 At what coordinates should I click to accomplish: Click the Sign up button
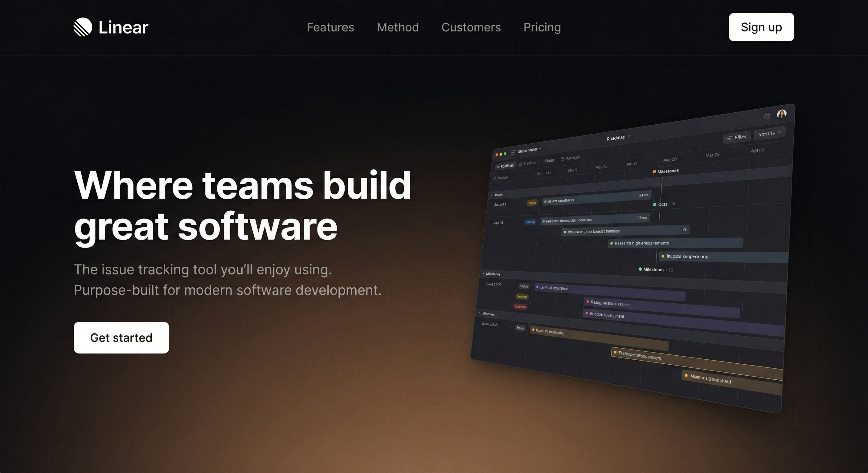click(x=761, y=27)
